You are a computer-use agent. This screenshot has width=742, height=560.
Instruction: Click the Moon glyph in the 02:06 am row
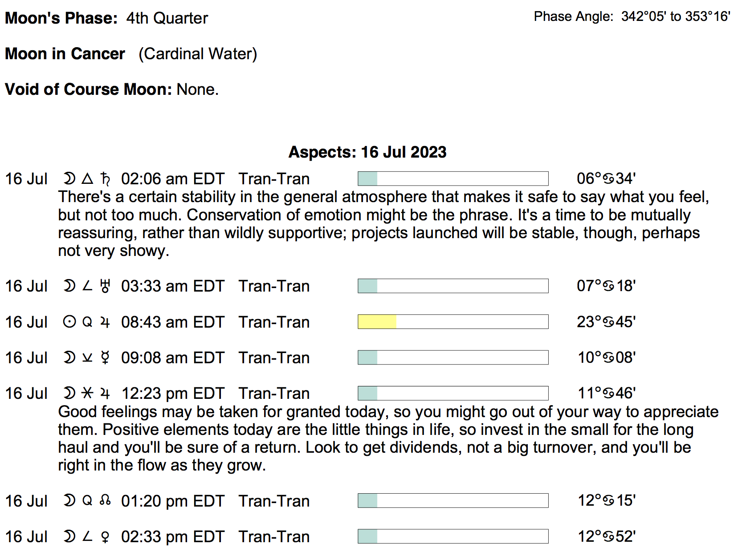coord(69,179)
